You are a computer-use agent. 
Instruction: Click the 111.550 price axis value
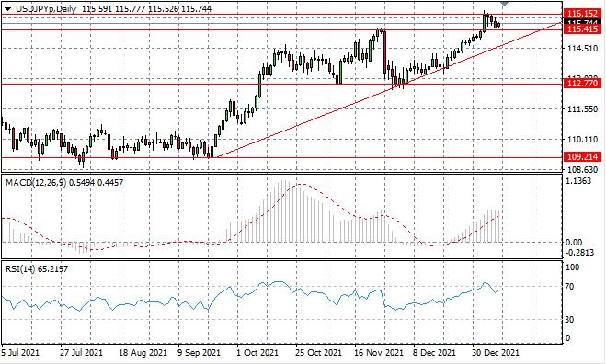pos(582,109)
